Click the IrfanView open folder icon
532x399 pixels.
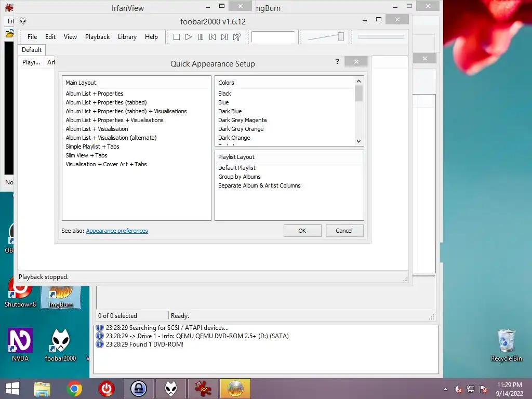(x=9, y=34)
